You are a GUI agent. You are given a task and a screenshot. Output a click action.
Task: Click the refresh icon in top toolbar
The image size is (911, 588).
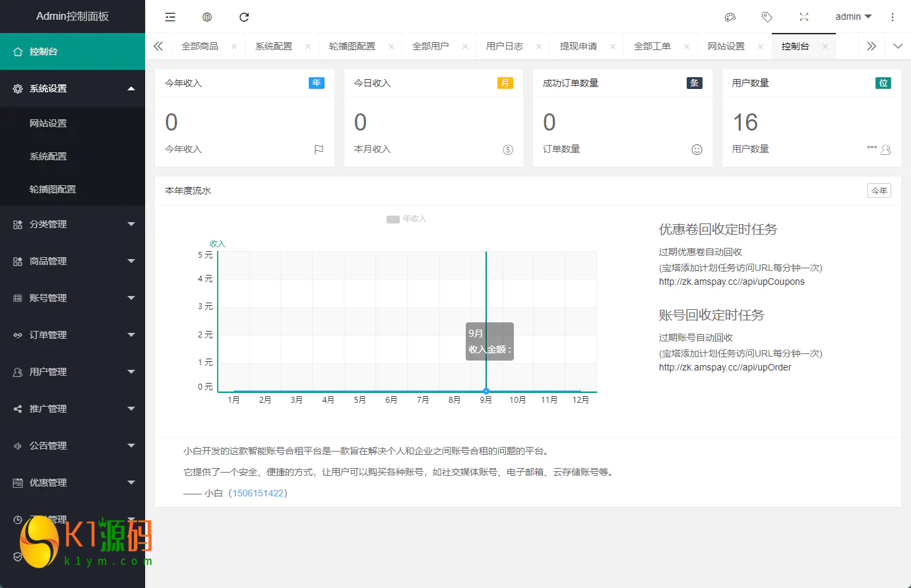point(244,17)
